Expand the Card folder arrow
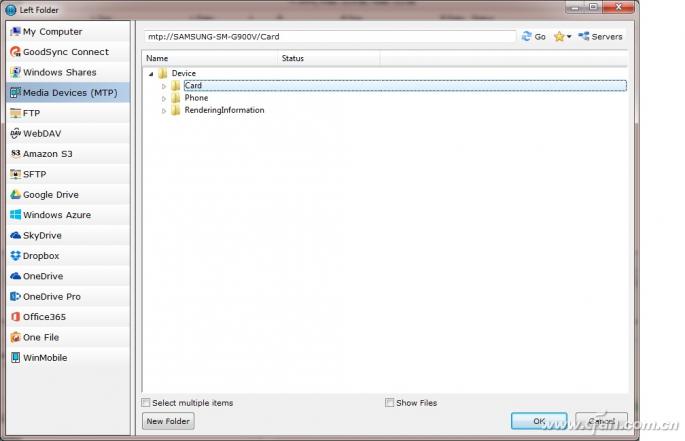 164,86
